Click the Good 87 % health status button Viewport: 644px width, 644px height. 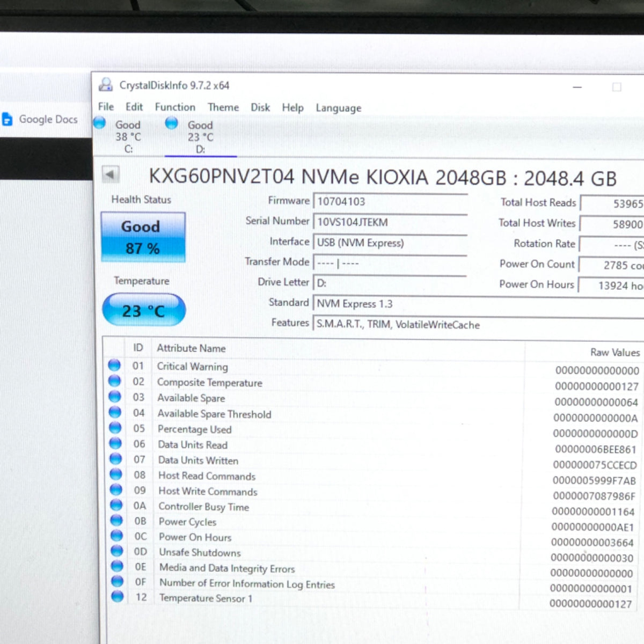click(x=143, y=237)
